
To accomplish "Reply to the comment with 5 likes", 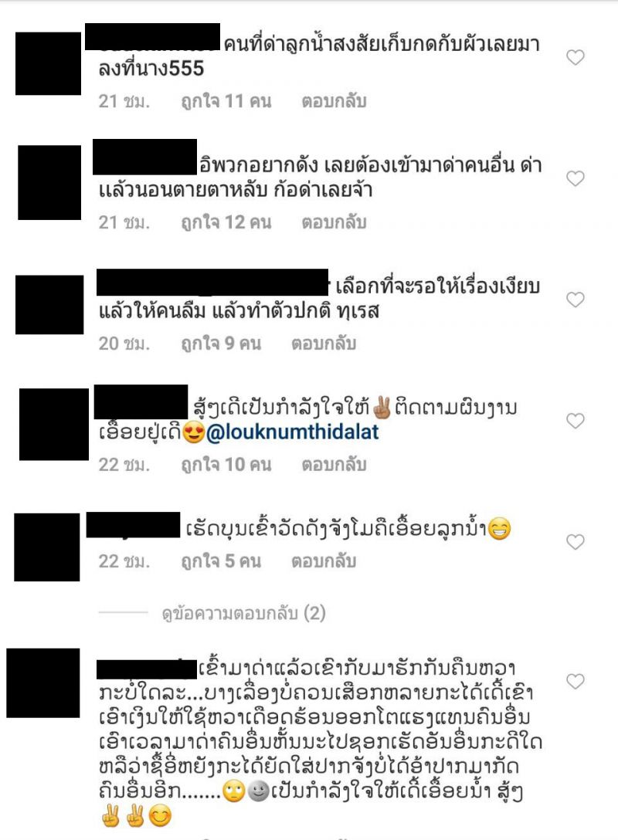I will coord(324,561).
